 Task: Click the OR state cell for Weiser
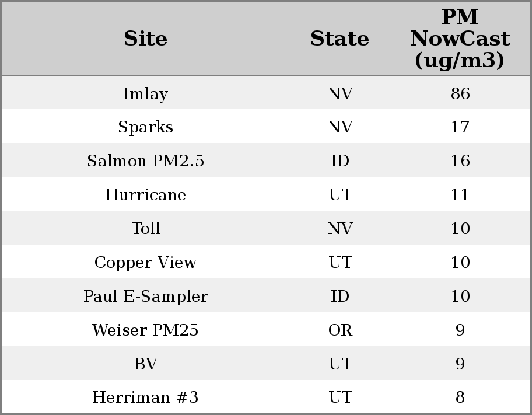[x=340, y=330]
